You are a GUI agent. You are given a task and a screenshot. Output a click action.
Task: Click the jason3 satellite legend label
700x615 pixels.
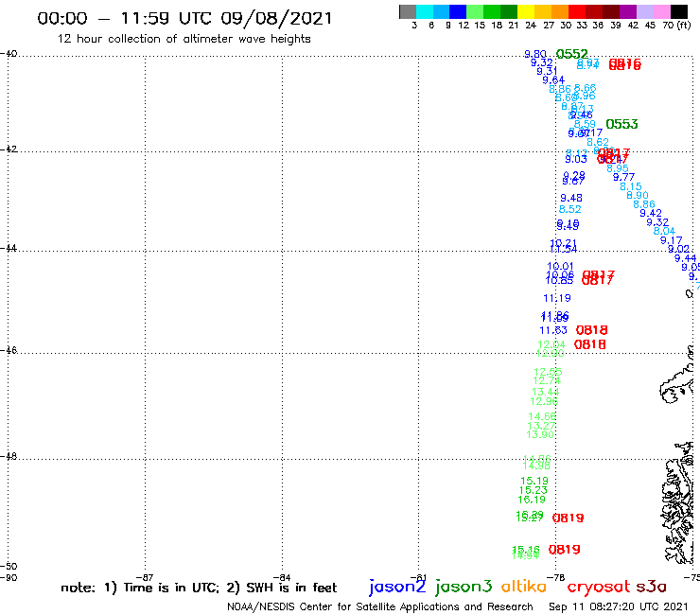464,587
